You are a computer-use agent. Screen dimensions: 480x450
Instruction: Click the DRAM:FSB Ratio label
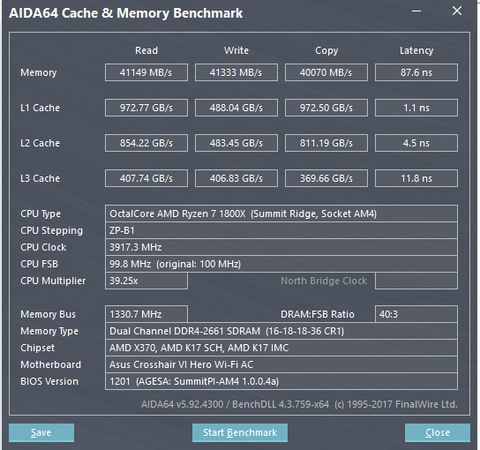click(x=317, y=314)
